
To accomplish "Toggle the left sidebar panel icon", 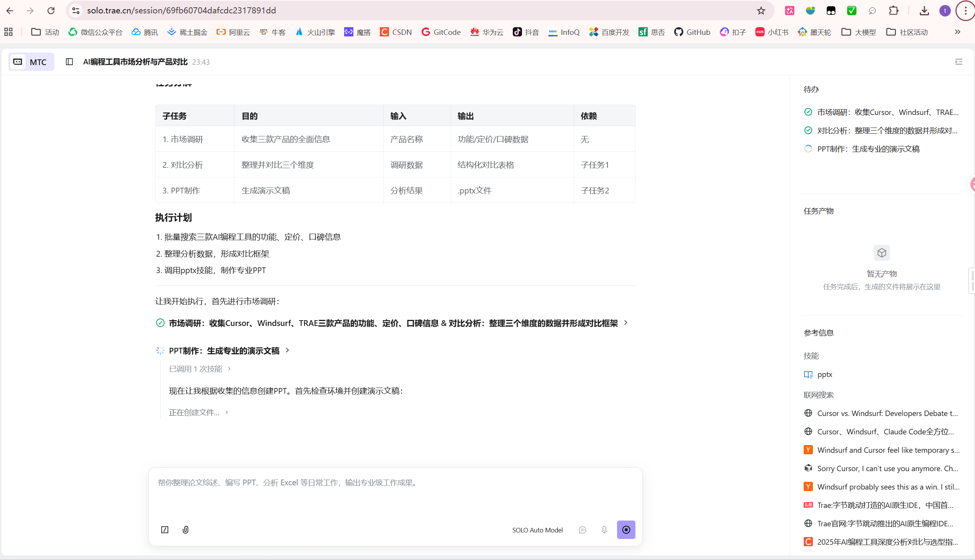I will 69,62.
